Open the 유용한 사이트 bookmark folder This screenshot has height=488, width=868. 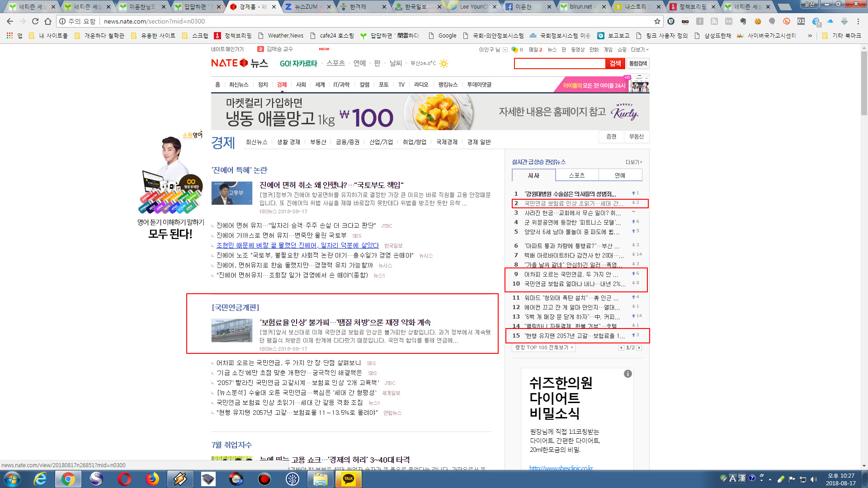(153, 35)
